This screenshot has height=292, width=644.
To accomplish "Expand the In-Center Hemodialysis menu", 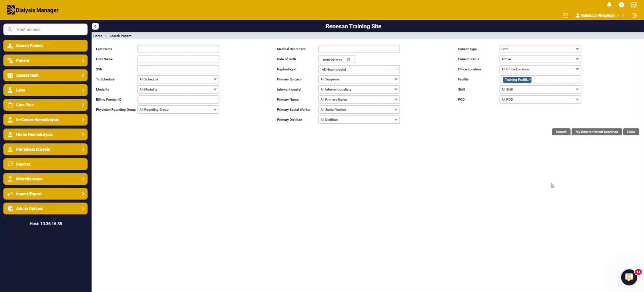I will coord(45,120).
